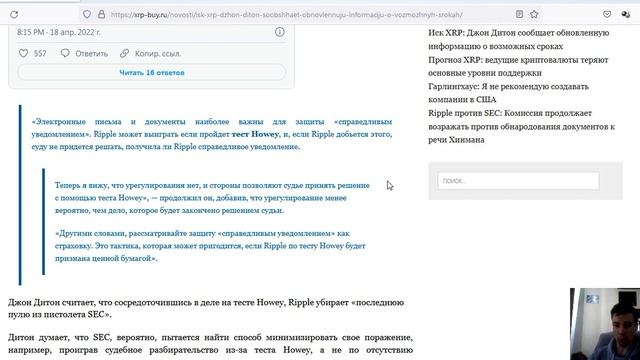This screenshot has width=640, height=360.
Task: Click the reply speech bubble icon
Action: coord(65,53)
